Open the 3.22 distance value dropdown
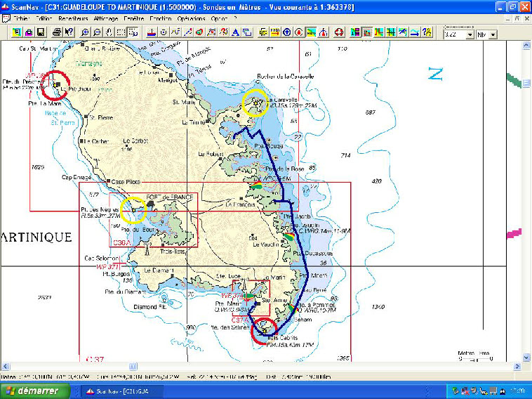The width and height of the screenshot is (532, 399). click(x=470, y=34)
